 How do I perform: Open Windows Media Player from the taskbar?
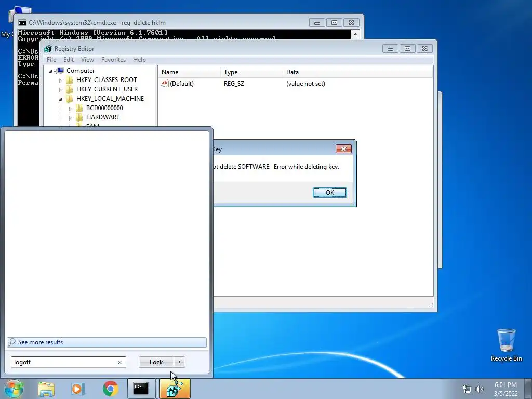click(78, 389)
